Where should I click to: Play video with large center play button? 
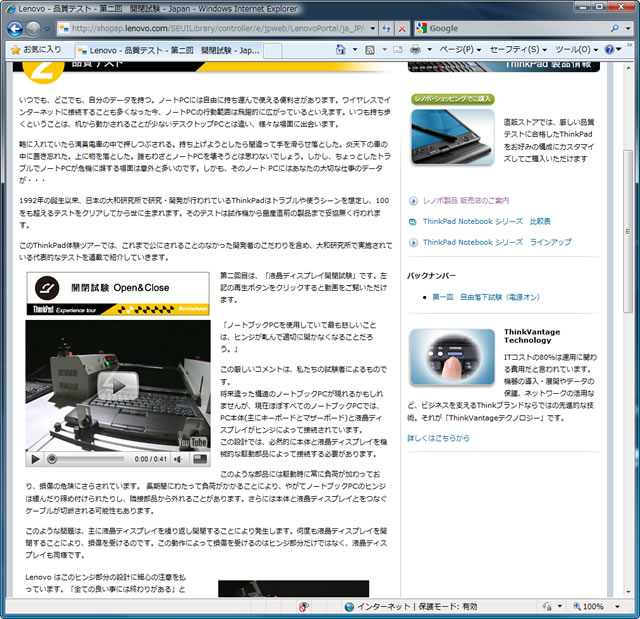click(x=118, y=386)
